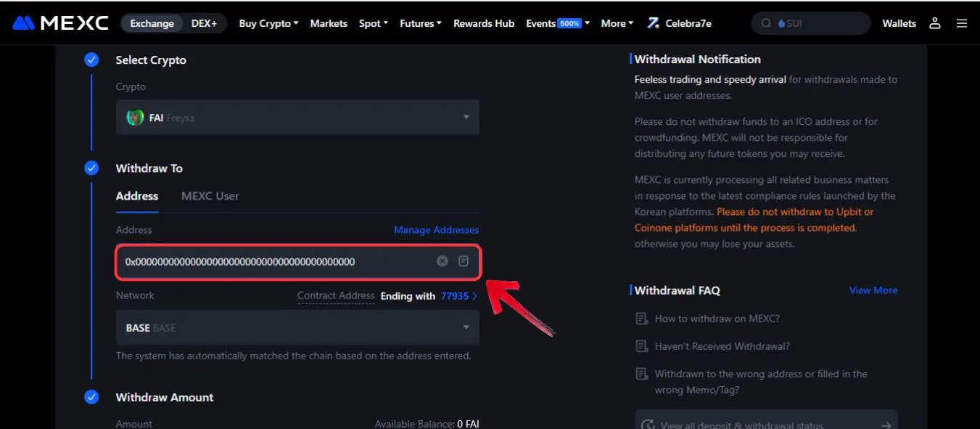Click the deposit status history icon
This screenshot has width=980, height=429.
(x=648, y=425)
